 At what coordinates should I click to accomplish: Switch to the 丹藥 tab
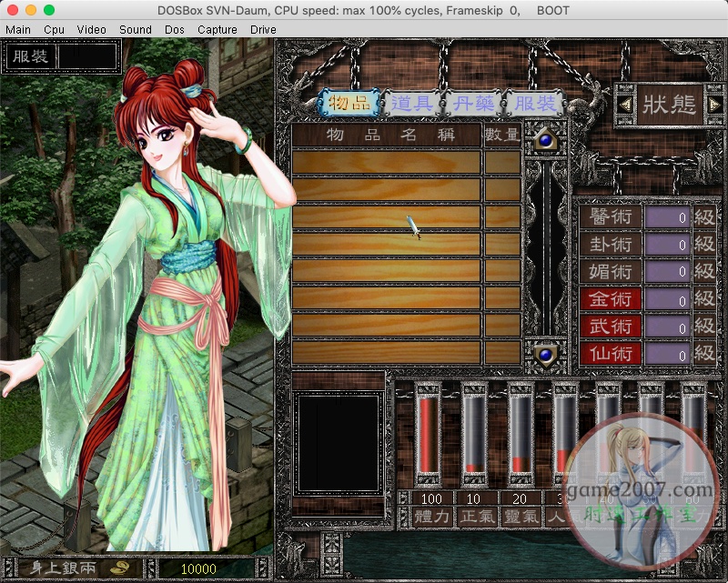point(473,103)
